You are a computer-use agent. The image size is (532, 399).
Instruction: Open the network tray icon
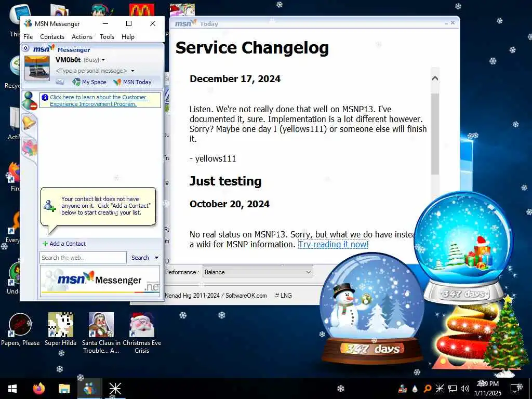tap(453, 389)
